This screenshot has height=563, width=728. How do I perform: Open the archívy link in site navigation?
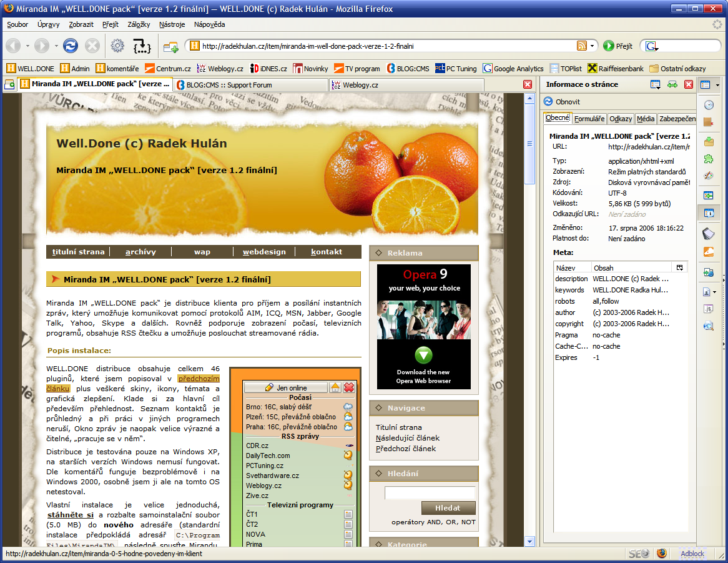[x=140, y=252]
